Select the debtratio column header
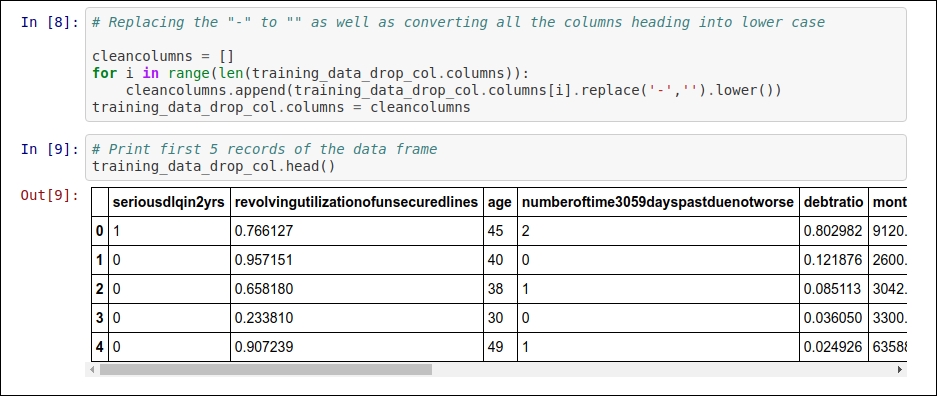This screenshot has height=396, width=937. click(x=834, y=202)
